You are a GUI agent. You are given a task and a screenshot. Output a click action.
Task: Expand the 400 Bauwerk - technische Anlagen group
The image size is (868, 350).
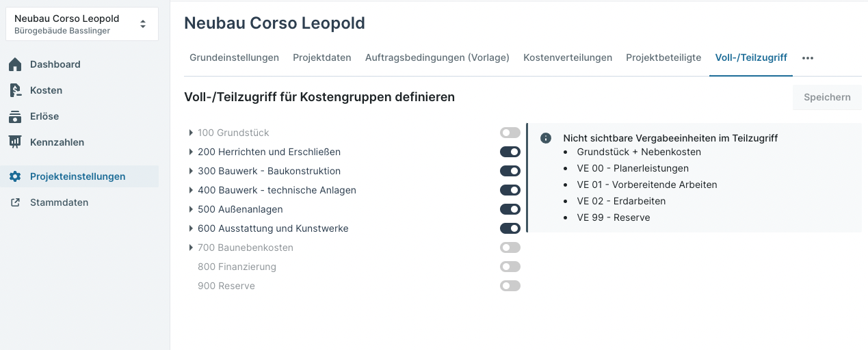click(x=191, y=190)
